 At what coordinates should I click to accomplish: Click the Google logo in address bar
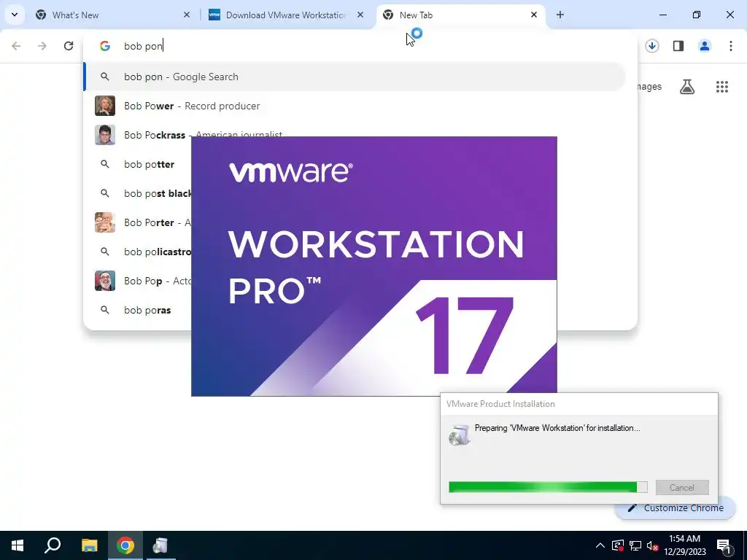[x=105, y=46]
